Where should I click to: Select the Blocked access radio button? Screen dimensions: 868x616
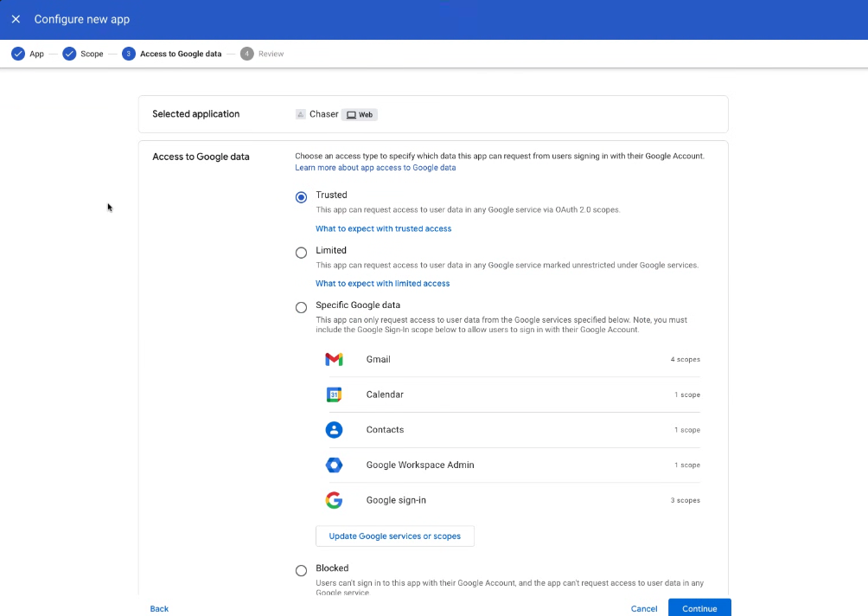301,570
